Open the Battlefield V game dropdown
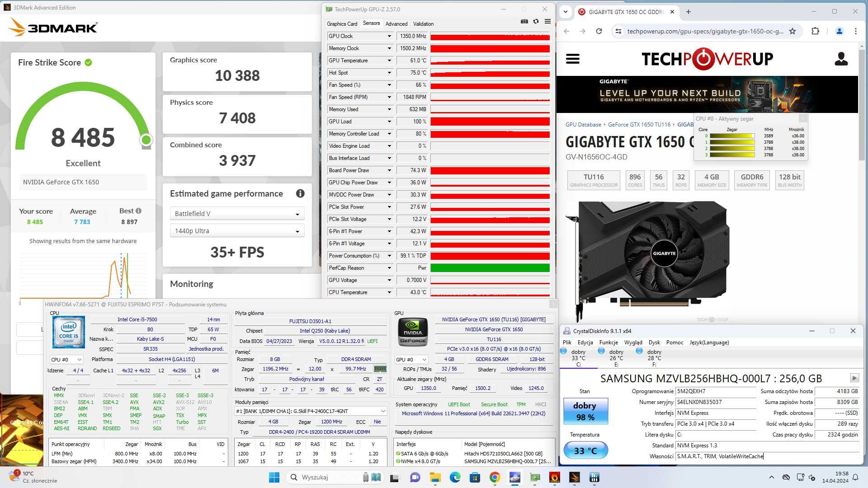This screenshot has width=868, height=488. tap(237, 214)
